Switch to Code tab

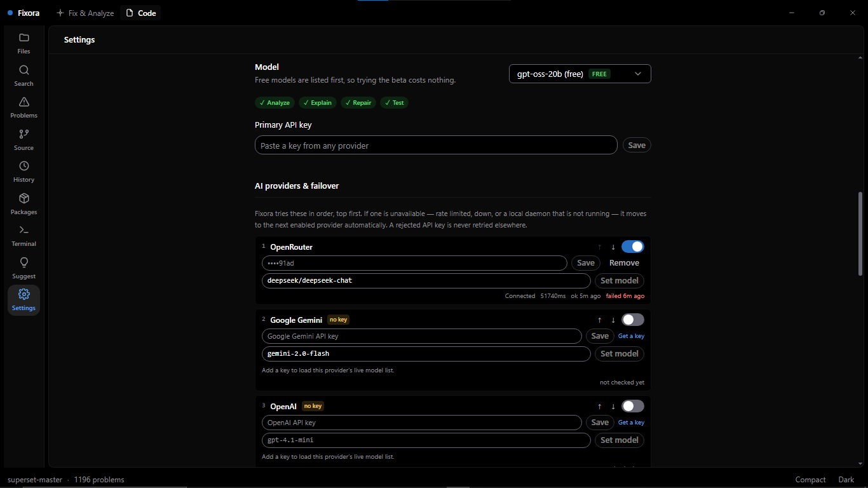[x=140, y=13]
